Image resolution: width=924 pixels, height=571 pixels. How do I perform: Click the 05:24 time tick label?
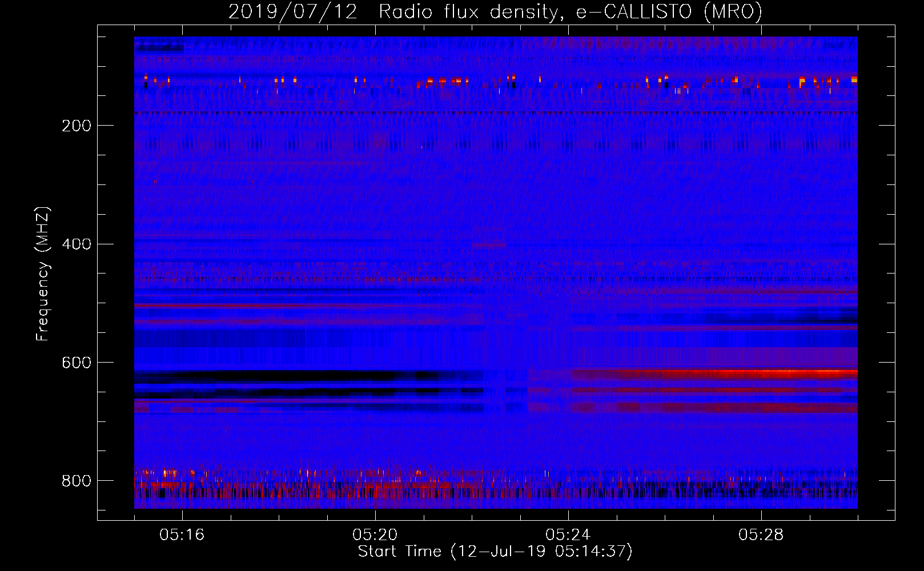coord(568,535)
